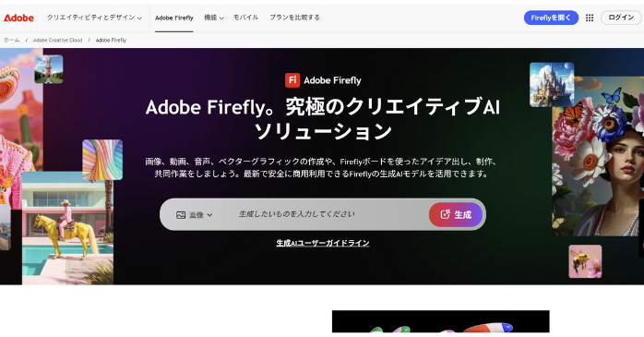Open the 生成AIユーザーガイドライン link
The width and height of the screenshot is (644, 337).
click(323, 243)
